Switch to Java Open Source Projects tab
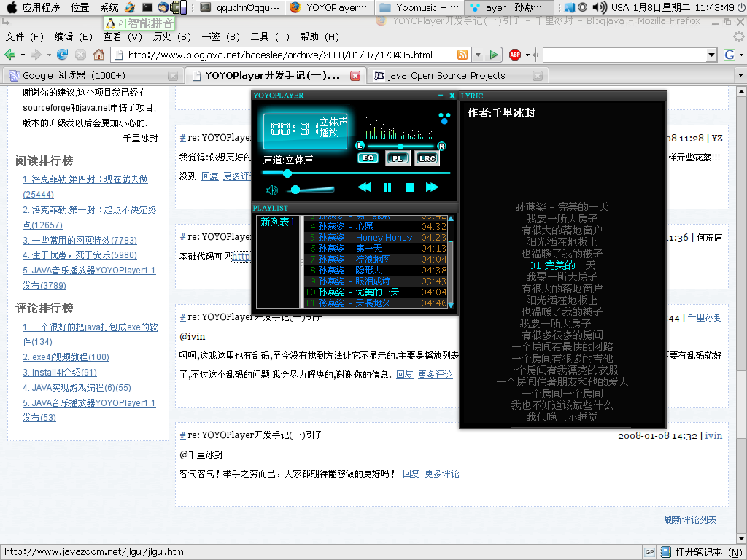The image size is (747, 560). click(457, 75)
